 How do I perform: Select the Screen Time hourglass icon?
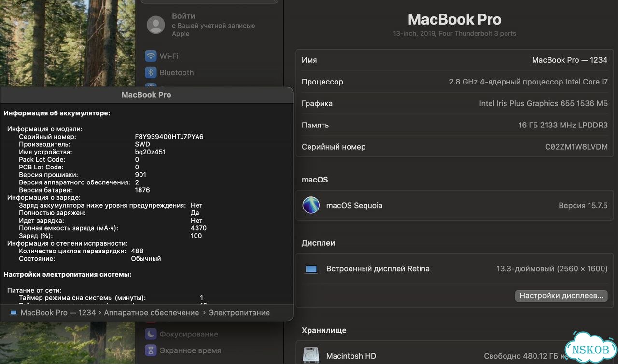(x=151, y=350)
